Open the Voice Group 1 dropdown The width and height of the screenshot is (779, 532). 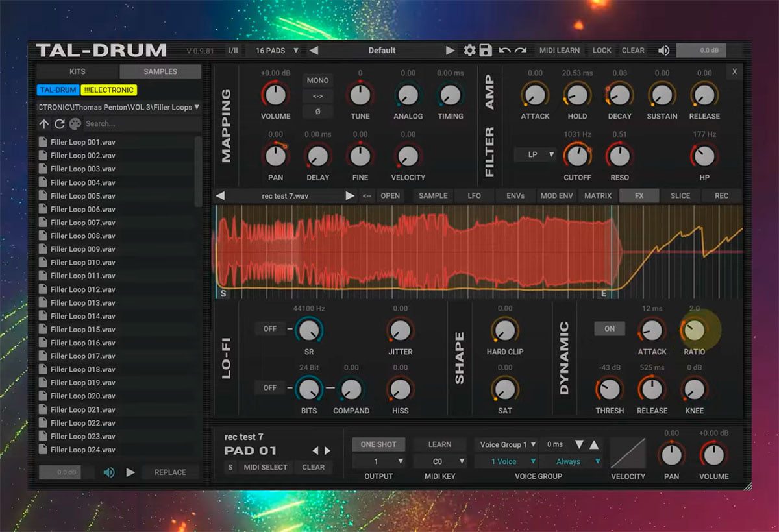[506, 444]
